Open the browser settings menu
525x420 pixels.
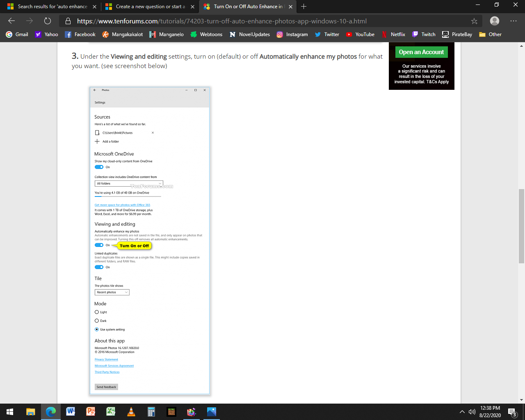513,21
